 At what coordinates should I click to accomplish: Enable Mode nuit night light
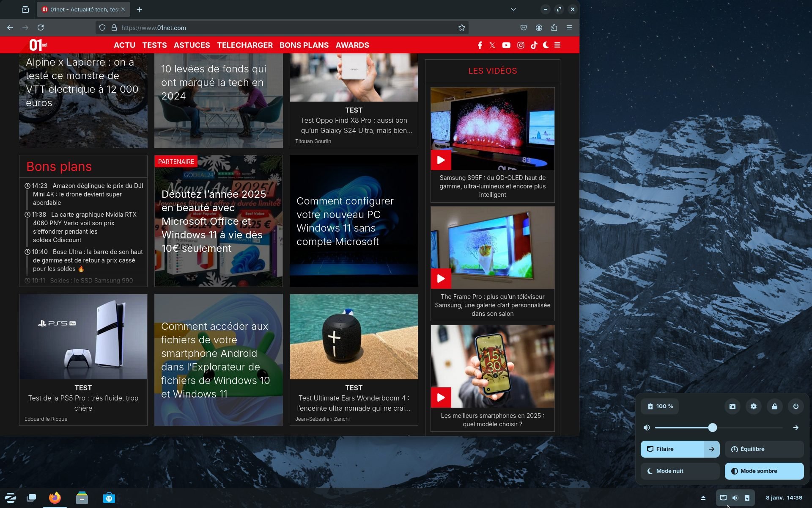pos(680,471)
